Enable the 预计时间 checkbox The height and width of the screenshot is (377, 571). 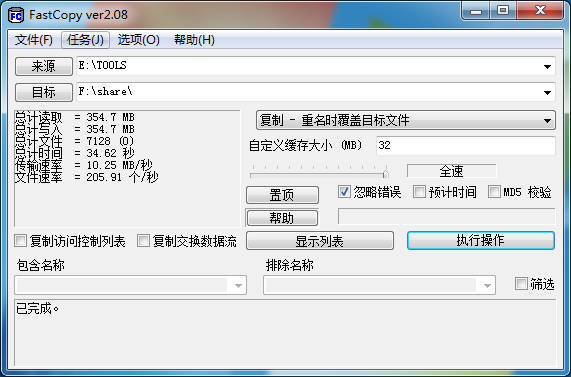(x=419, y=192)
